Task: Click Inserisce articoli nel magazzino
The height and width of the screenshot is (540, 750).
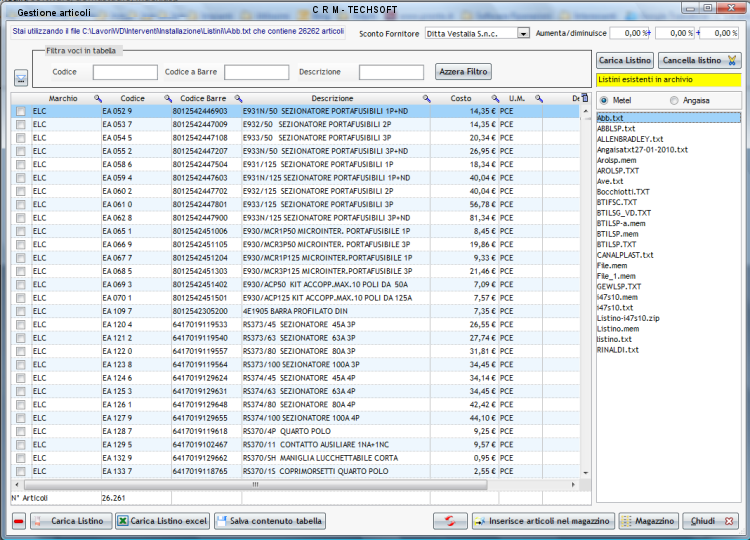Action: coord(543,521)
